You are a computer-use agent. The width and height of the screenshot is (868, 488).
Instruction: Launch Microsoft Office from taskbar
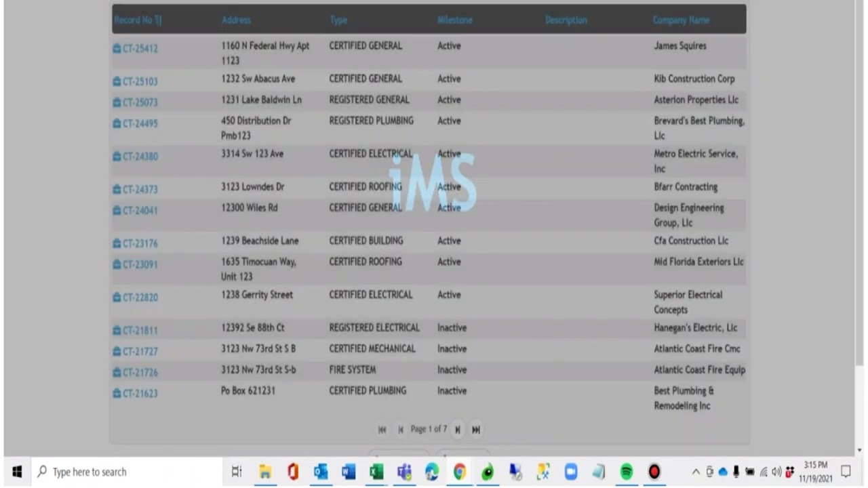tap(293, 472)
